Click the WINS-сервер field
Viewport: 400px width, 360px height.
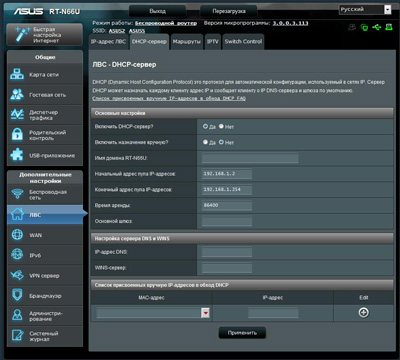point(227,268)
